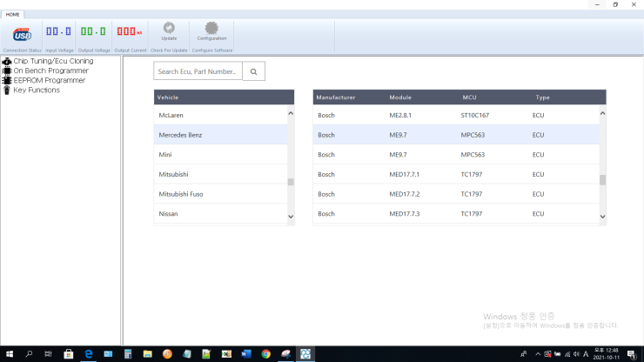Open Microsoft Word from taskbar
This screenshot has width=644, height=362.
[x=246, y=354]
